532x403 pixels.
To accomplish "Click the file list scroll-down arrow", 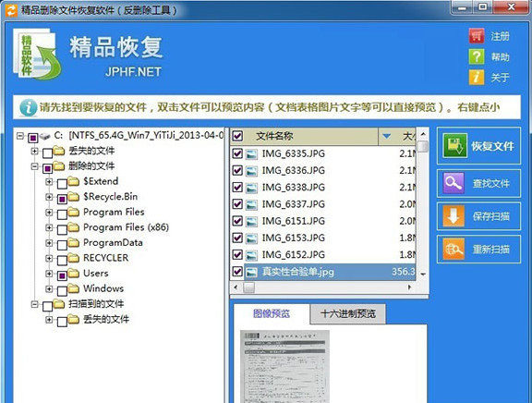I will [423, 274].
